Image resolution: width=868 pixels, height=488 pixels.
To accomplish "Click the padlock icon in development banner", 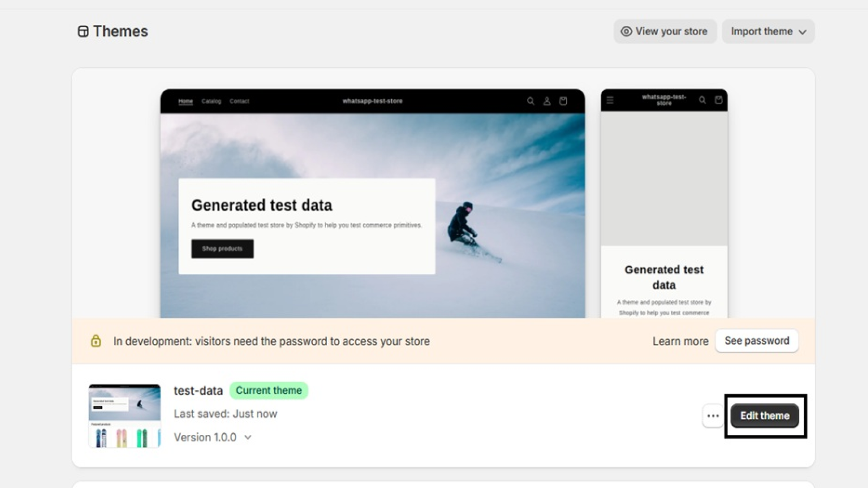I will click(96, 341).
